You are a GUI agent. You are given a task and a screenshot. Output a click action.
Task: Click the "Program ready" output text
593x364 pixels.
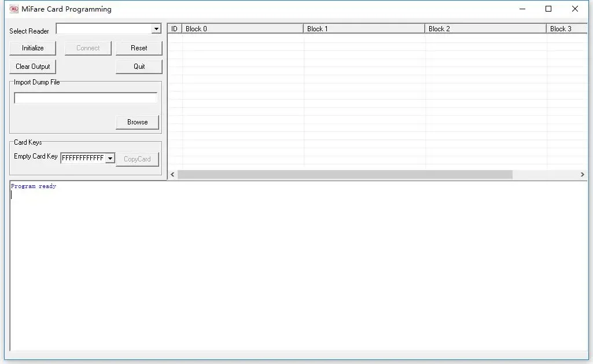click(34, 186)
